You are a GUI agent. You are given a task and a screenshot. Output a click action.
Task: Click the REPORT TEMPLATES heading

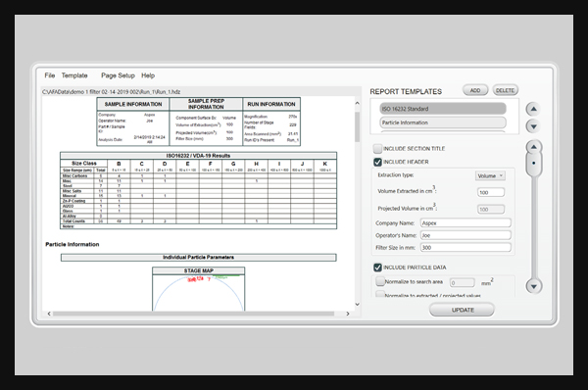(406, 91)
